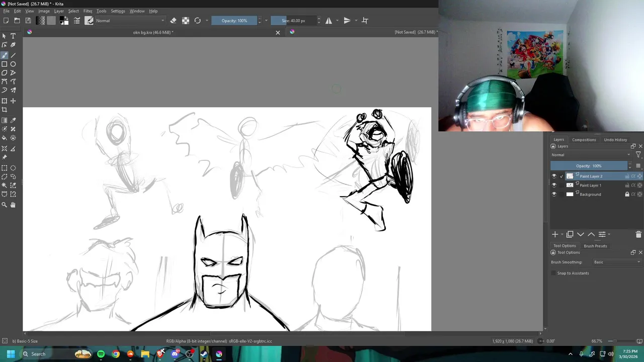Select the Transform tool
Viewport: 644px width, 362px height.
pos(5,101)
